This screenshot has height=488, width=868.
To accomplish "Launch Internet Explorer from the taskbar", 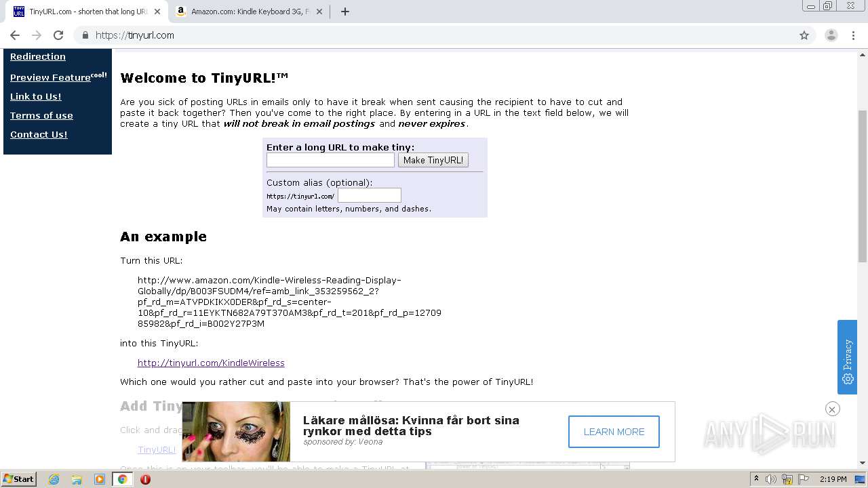I will point(54,479).
